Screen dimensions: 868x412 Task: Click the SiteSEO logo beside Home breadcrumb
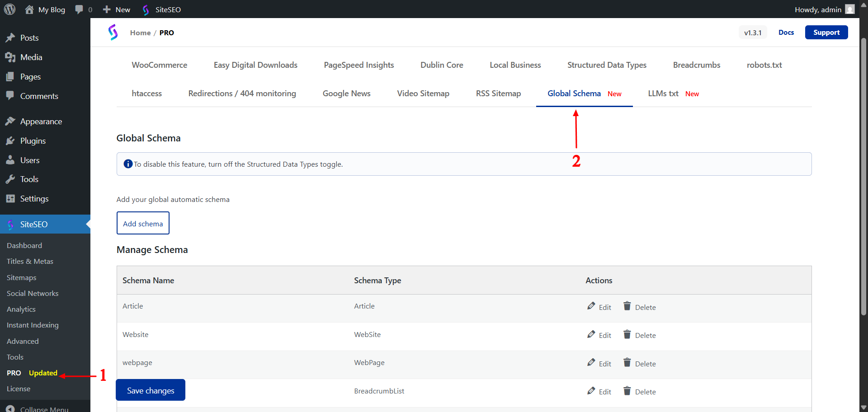tap(113, 33)
